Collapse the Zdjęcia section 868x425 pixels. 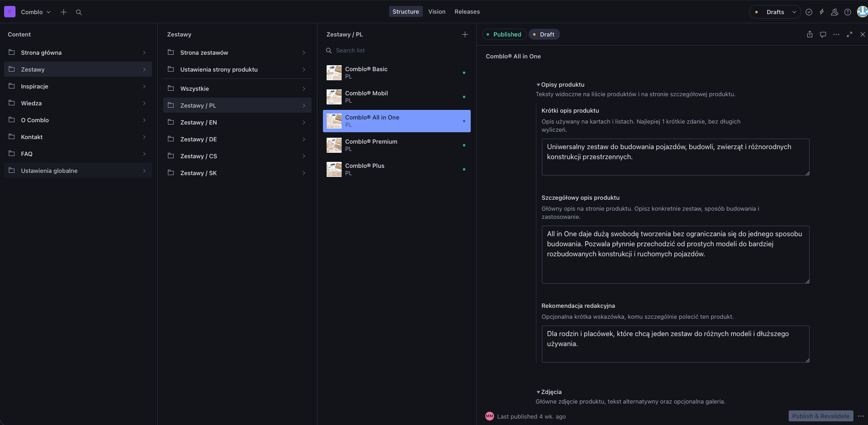click(x=549, y=392)
